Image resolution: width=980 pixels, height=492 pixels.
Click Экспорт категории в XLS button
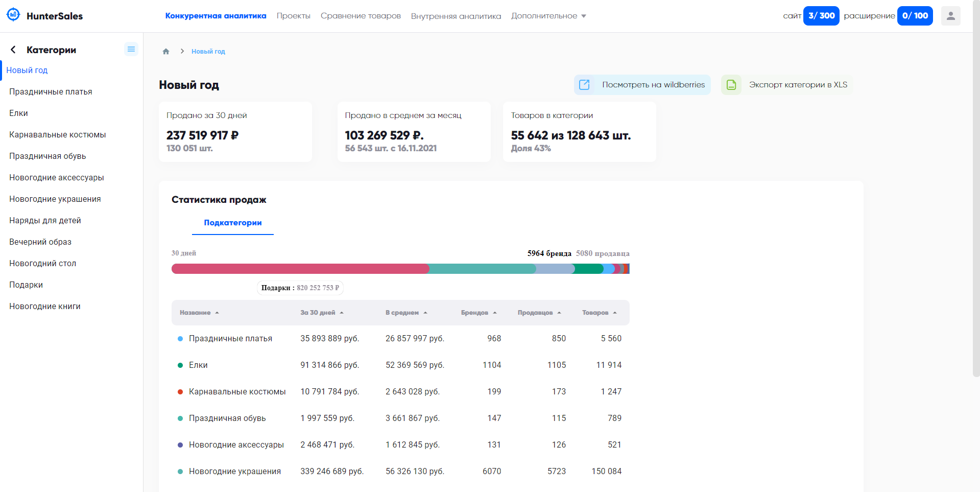[787, 85]
